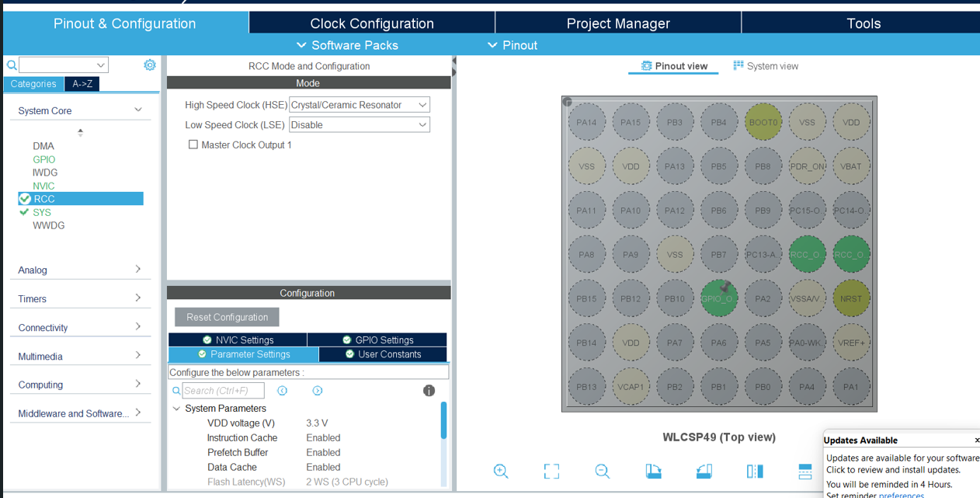Click the zoom in magnifier icon
This screenshot has height=498, width=980.
point(501,471)
